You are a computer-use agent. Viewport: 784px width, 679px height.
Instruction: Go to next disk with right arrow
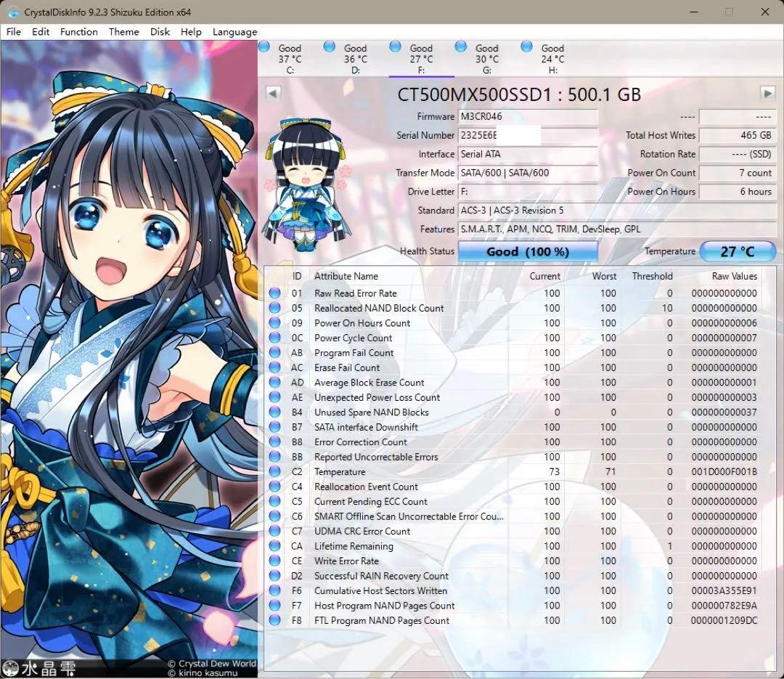[767, 93]
